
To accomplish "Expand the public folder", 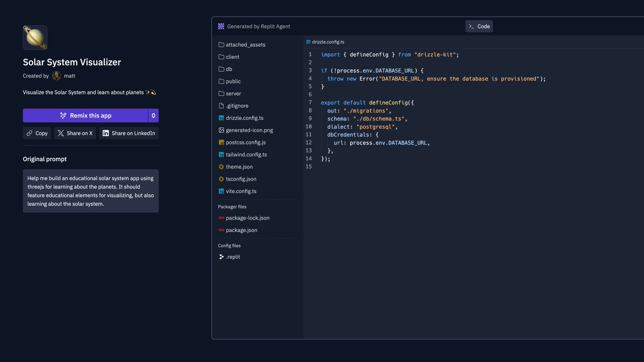I will tap(230, 81).
